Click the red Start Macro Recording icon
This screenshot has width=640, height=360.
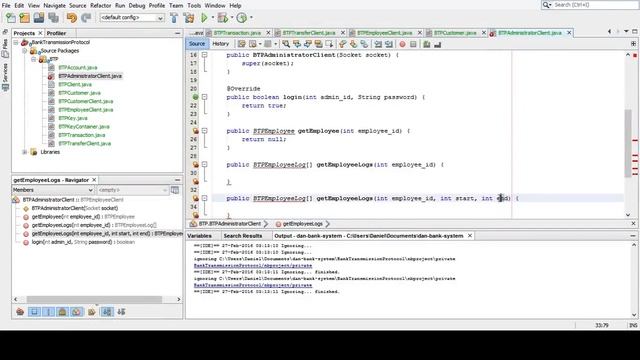402,44
